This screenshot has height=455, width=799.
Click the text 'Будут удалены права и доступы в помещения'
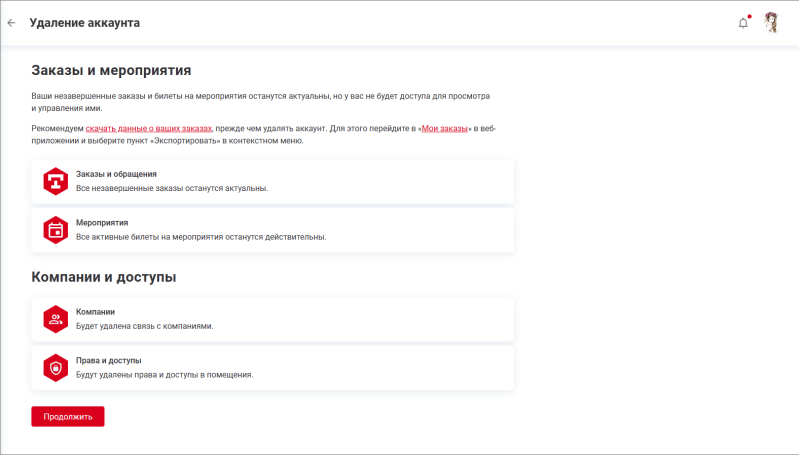point(165,375)
